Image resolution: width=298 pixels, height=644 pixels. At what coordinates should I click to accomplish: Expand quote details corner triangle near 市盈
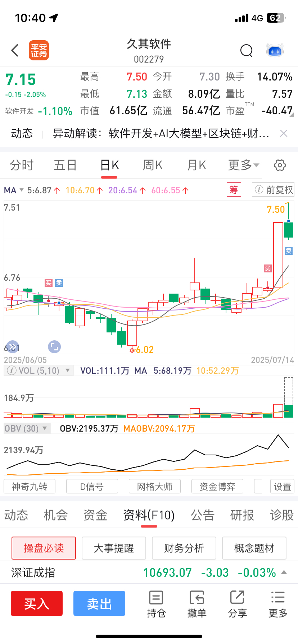[x=292, y=115]
